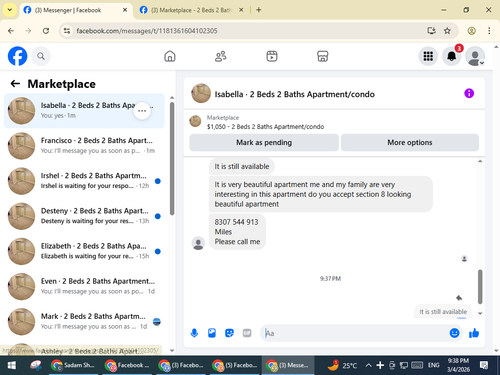This screenshot has width=500, height=375.
Task: Open the Windows notification center icon
Action: (x=484, y=365)
